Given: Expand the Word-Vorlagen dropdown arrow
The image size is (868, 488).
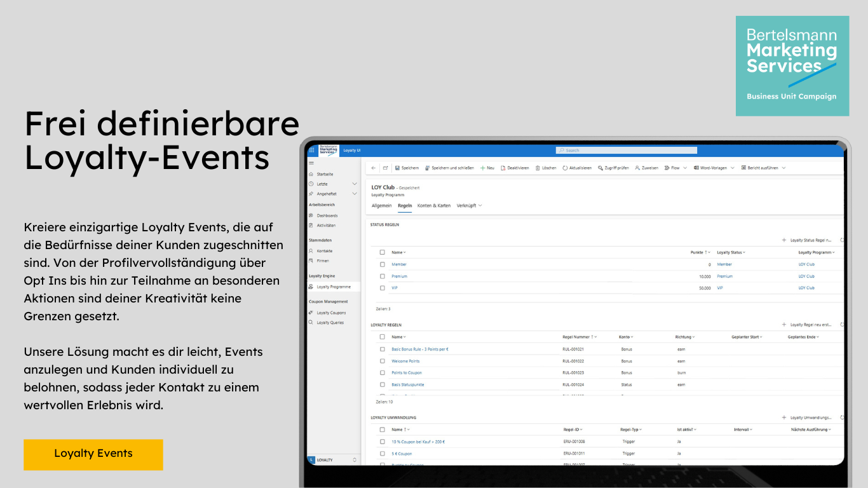Looking at the screenshot, I should 733,168.
